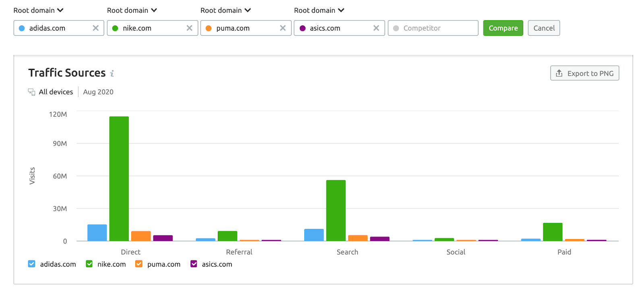
Task: Click the asics.com domain input
Action: (x=339, y=28)
